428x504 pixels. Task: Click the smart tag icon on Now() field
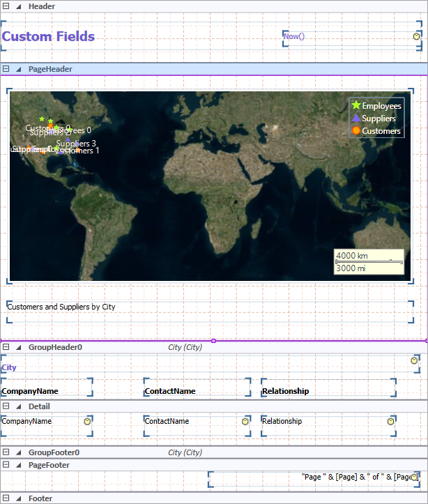416,36
